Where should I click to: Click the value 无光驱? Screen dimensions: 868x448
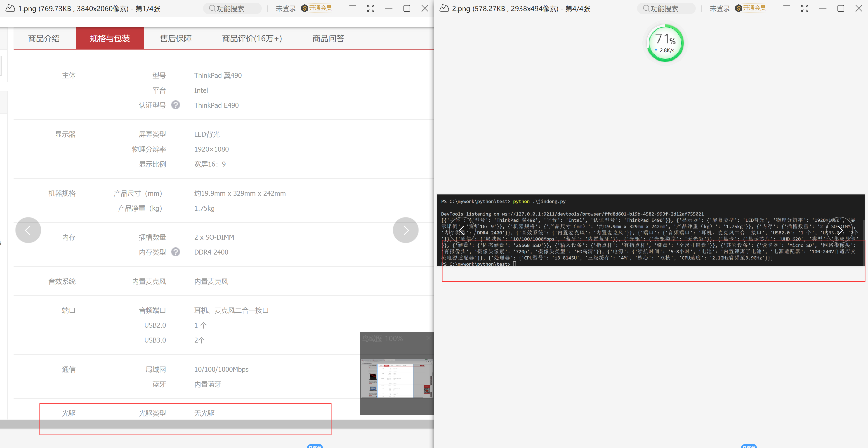pyautogui.click(x=204, y=413)
